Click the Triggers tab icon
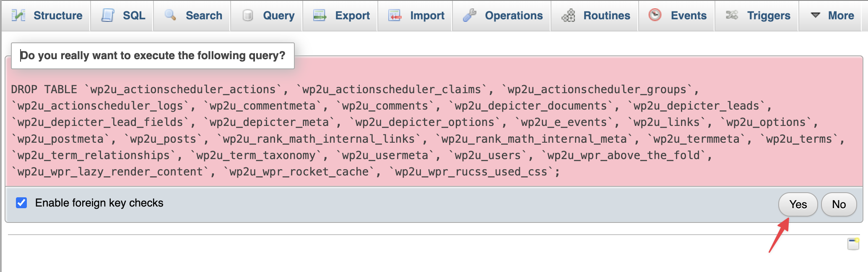Screen dimensions: 868x272 [x=732, y=15]
